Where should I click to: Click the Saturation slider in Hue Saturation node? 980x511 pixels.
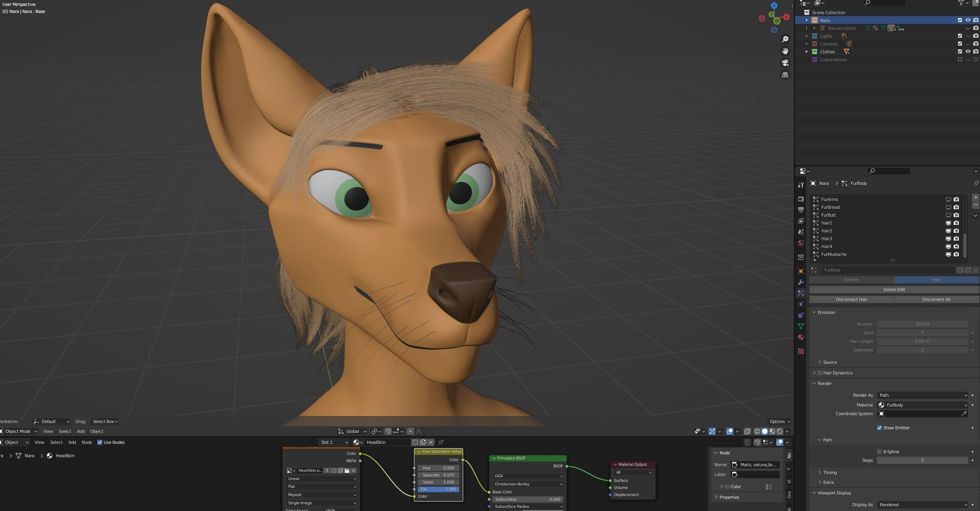pos(438,475)
